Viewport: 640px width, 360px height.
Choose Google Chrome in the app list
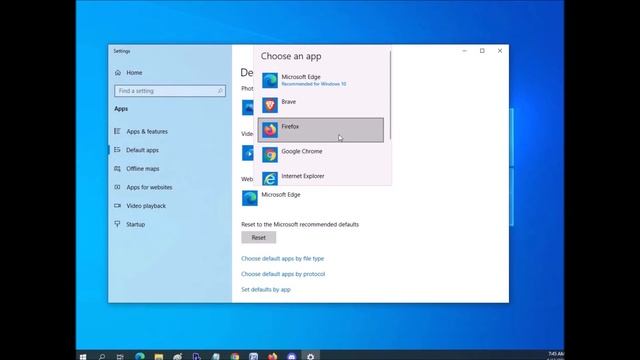321,155
